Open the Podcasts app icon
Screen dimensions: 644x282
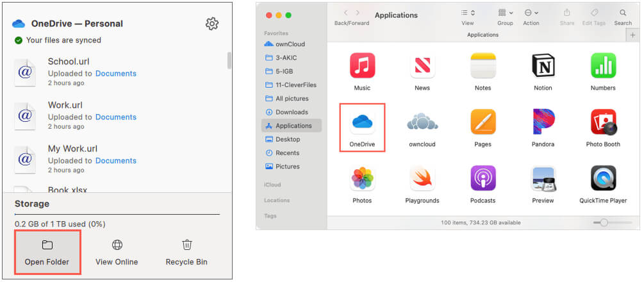click(483, 178)
